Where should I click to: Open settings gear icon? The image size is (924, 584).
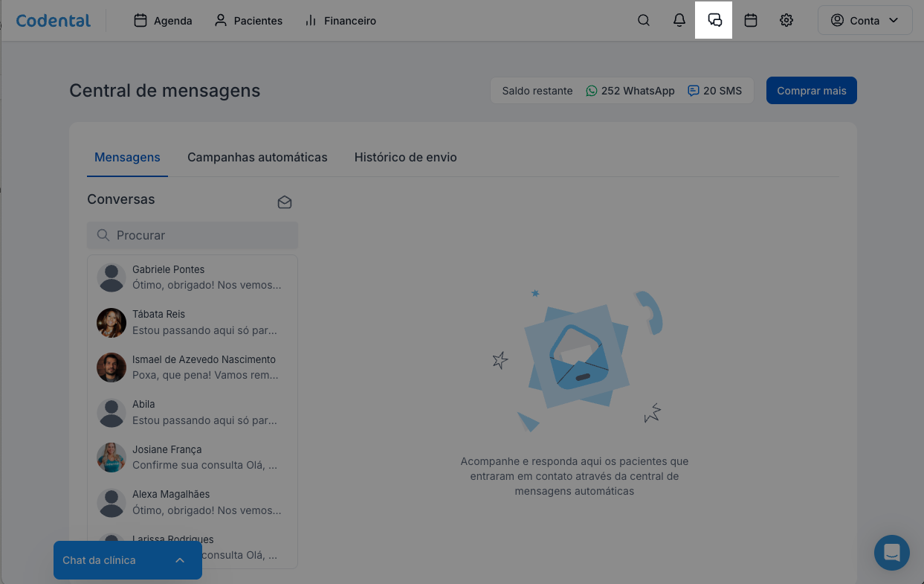(x=786, y=21)
